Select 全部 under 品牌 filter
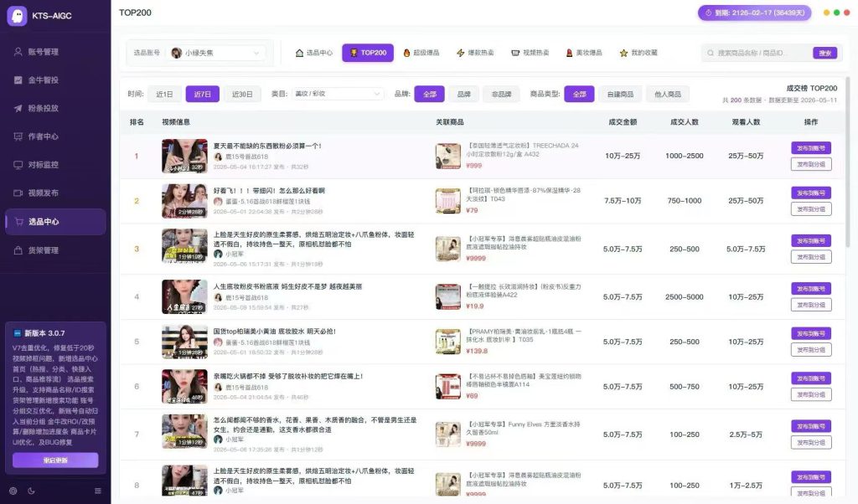 430,94
